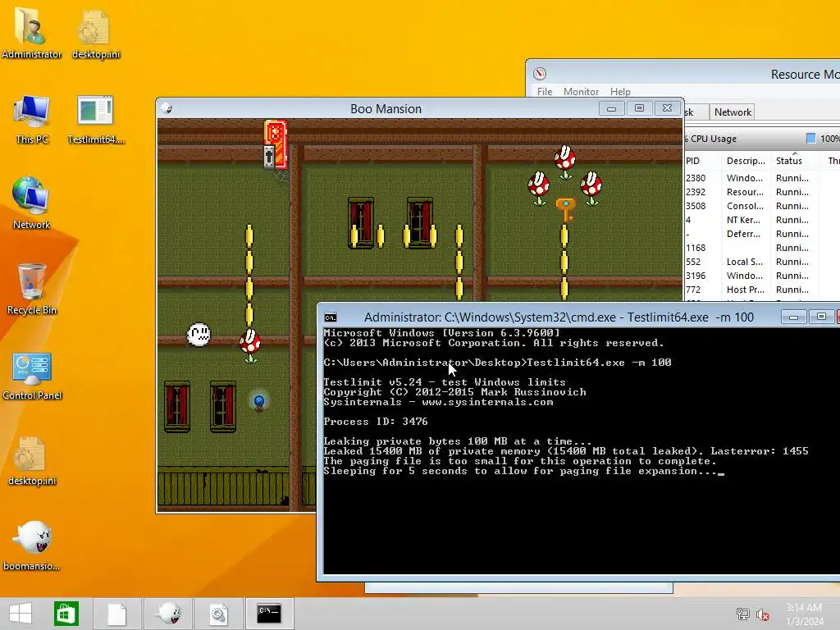Open the Network desktop icon
The width and height of the screenshot is (840, 630).
tap(32, 203)
